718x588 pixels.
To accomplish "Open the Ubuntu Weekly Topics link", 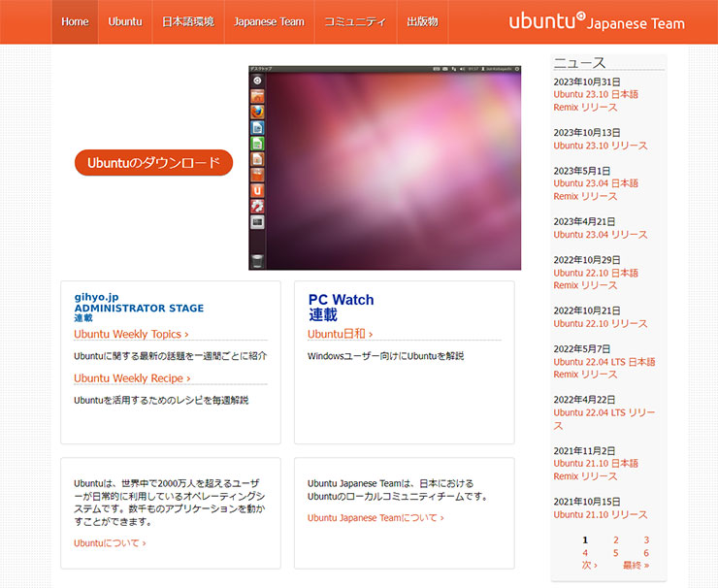I will 131,335.
